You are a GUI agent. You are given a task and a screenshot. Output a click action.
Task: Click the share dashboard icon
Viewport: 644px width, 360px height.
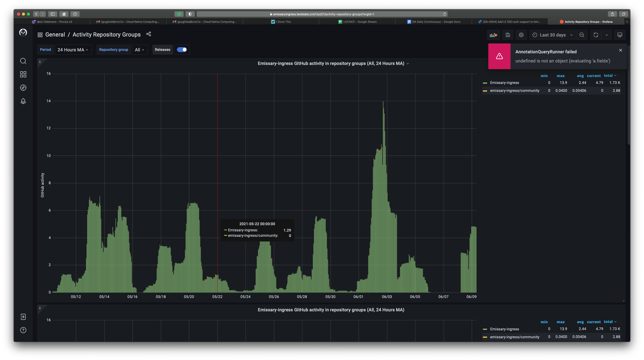point(149,34)
